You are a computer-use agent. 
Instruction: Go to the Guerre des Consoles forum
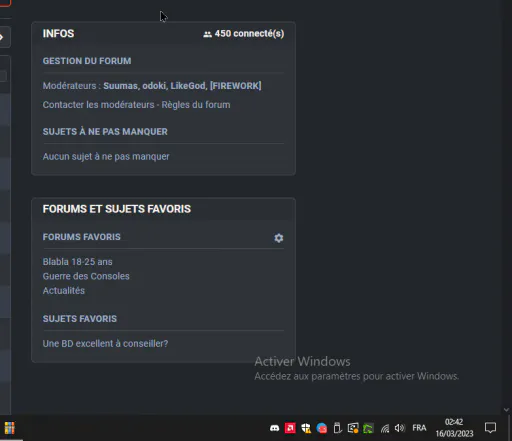click(86, 276)
